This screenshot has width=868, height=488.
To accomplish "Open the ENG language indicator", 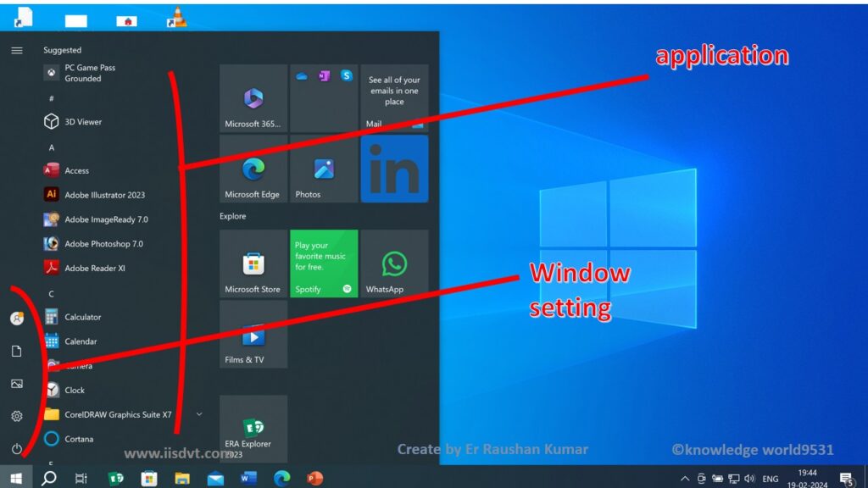I will [x=770, y=479].
